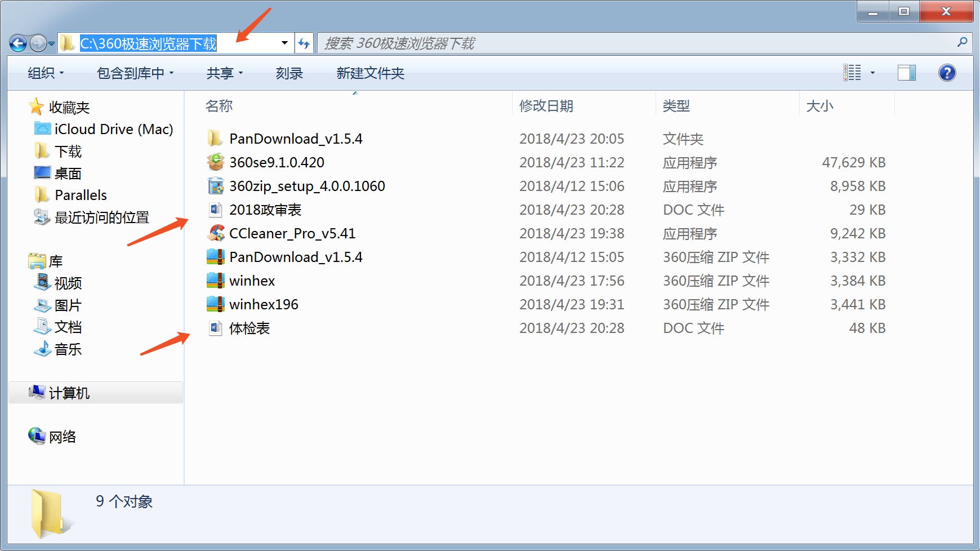Click the 新建文件夹 button
This screenshot has width=980, height=551.
(x=370, y=73)
